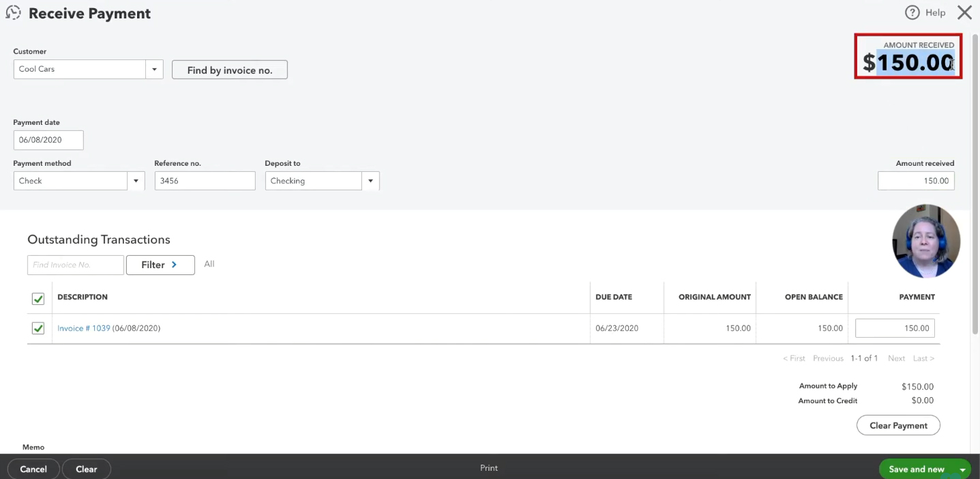The height and width of the screenshot is (479, 980).
Task: Expand the Payment method dropdown
Action: tap(136, 181)
